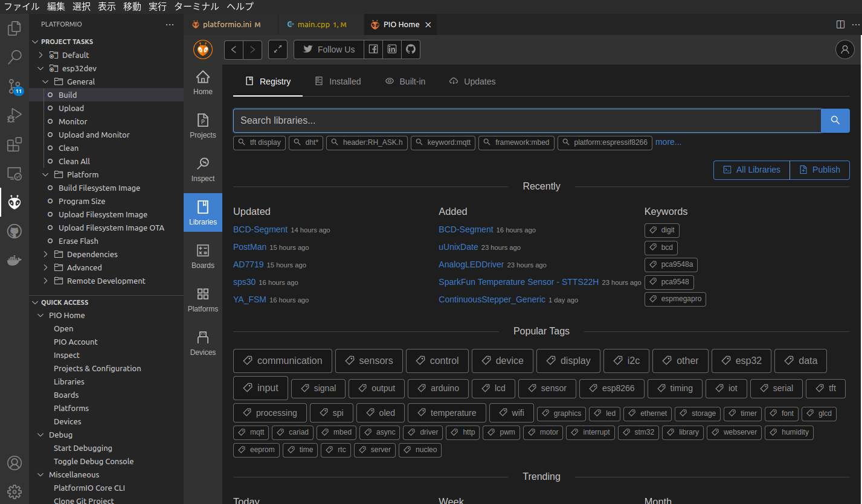
Task: Open the ターミナル menu
Action: click(x=196, y=7)
